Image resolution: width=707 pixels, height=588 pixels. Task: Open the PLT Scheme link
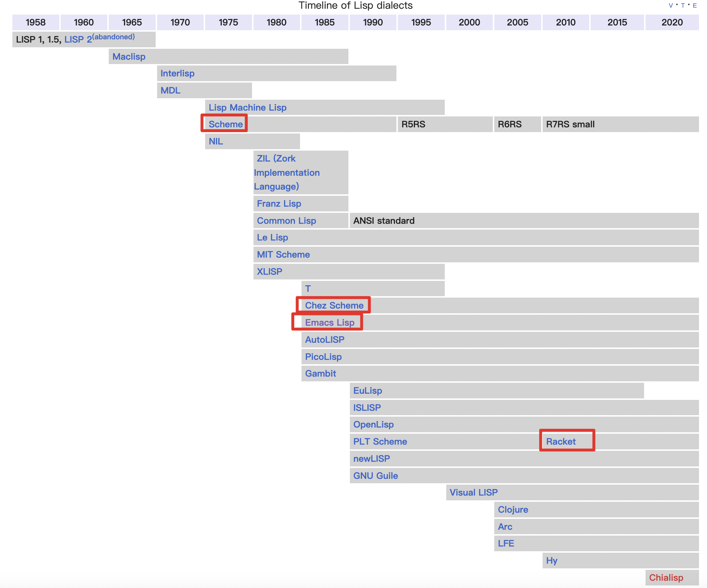click(380, 441)
